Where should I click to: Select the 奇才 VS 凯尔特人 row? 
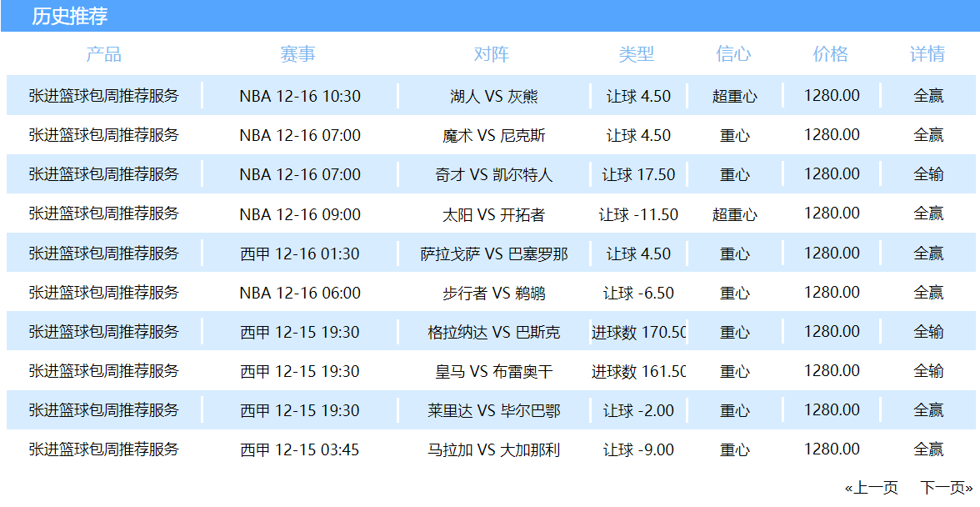tap(491, 174)
